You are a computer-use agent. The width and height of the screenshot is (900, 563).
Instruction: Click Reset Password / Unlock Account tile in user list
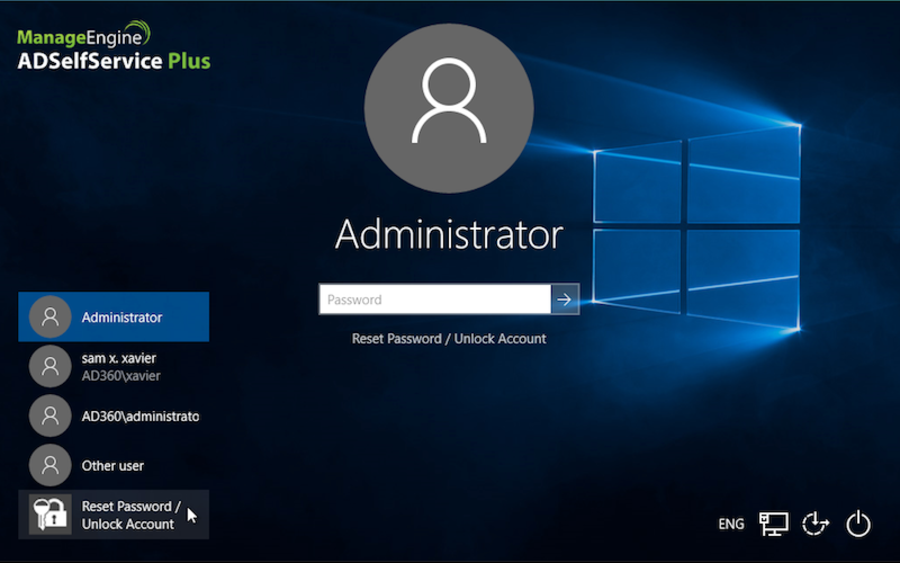[114, 515]
